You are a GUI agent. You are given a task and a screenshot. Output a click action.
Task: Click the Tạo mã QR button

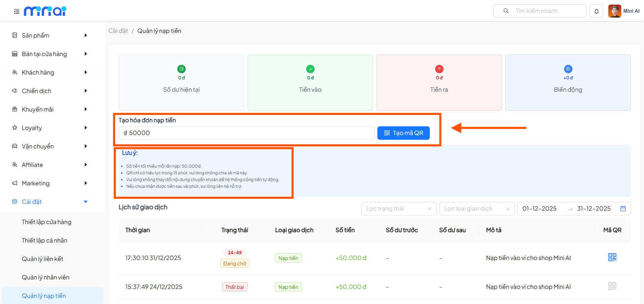403,133
